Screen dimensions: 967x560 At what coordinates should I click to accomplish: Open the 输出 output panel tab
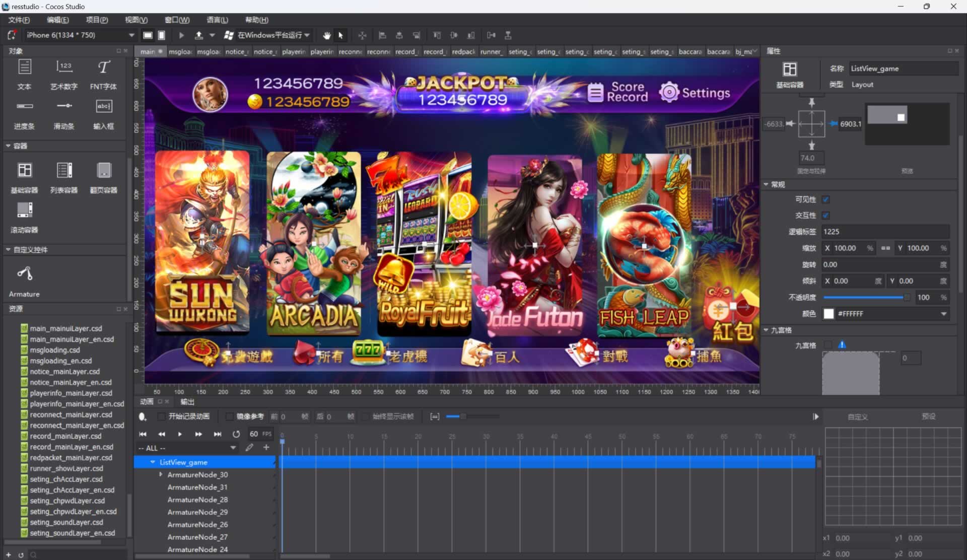[187, 401]
